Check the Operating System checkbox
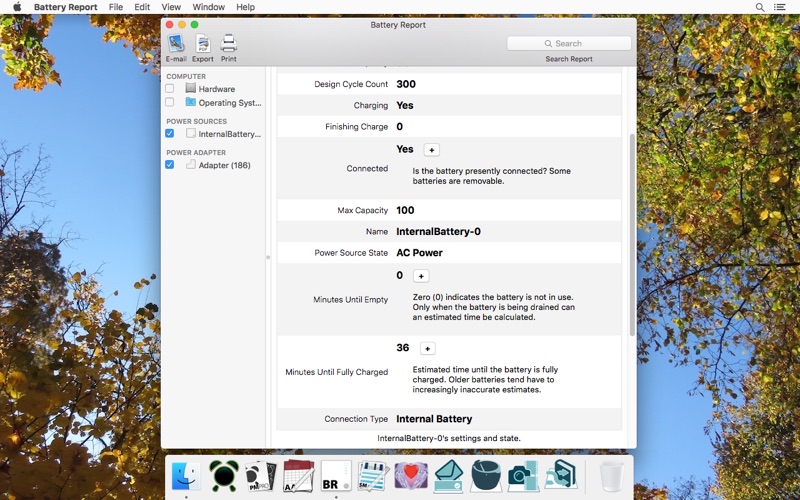Image resolution: width=800 pixels, height=500 pixels. tap(169, 102)
